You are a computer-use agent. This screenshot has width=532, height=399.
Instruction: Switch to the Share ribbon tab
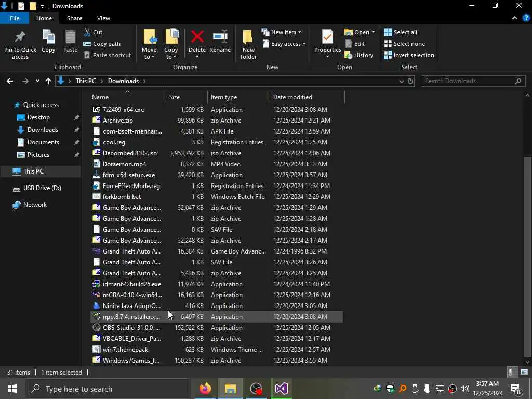pyautogui.click(x=74, y=18)
